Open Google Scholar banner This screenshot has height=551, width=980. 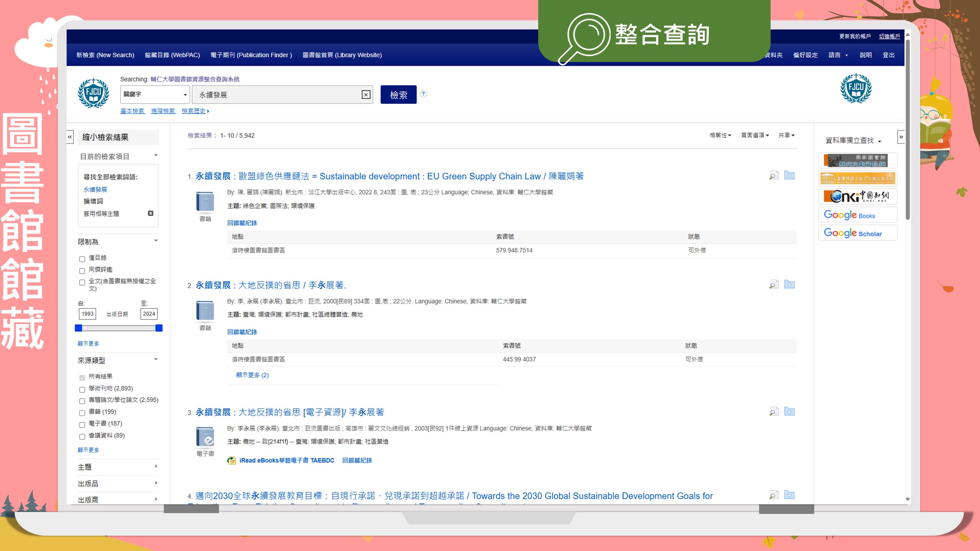tap(857, 233)
